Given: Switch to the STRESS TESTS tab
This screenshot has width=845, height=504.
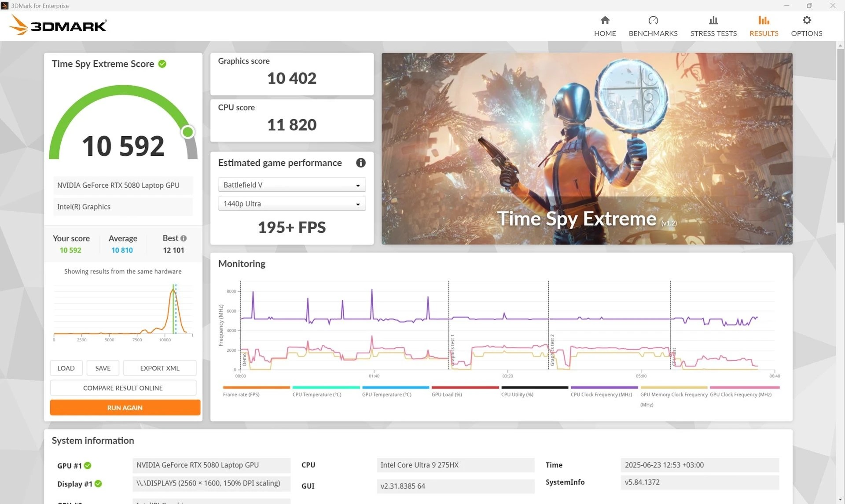Looking at the screenshot, I should click(713, 33).
